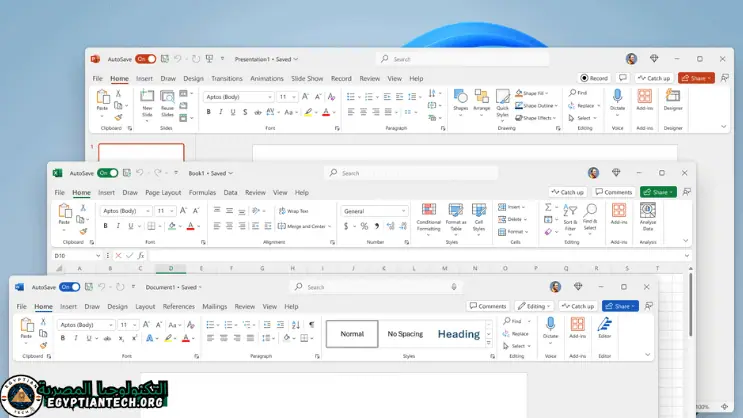Click the Shapes icon in PowerPoint

[x=460, y=99]
